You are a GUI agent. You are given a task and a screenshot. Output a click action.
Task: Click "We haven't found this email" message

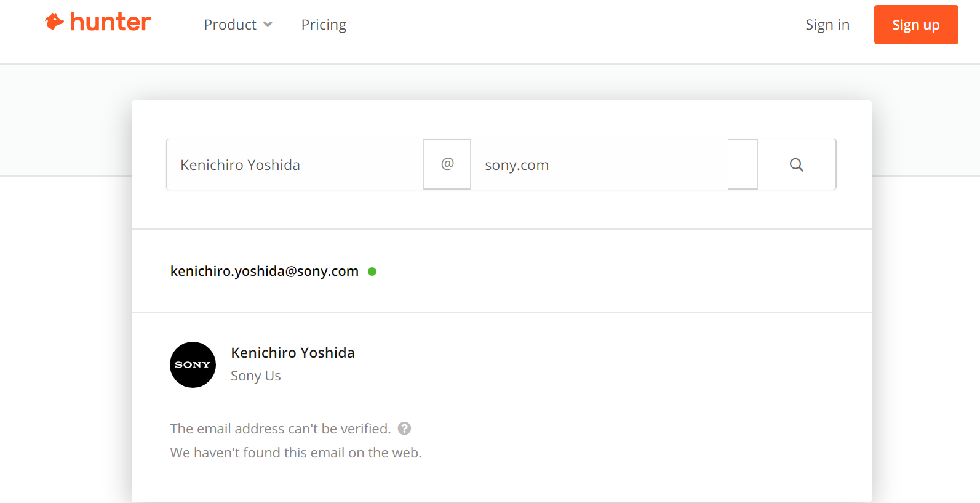tap(295, 453)
